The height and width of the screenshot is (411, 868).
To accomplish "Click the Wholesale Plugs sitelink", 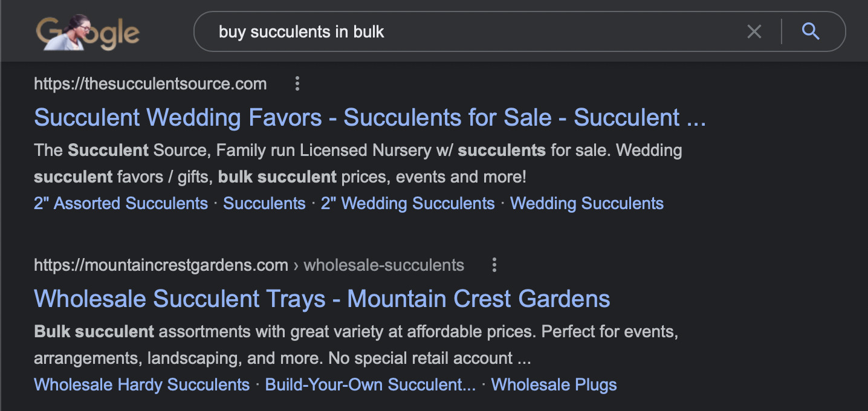I will [x=554, y=384].
